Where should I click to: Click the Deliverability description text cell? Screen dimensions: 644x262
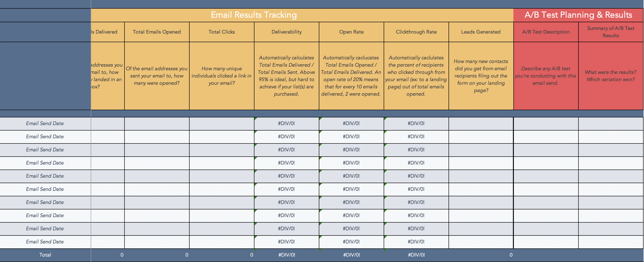286,76
